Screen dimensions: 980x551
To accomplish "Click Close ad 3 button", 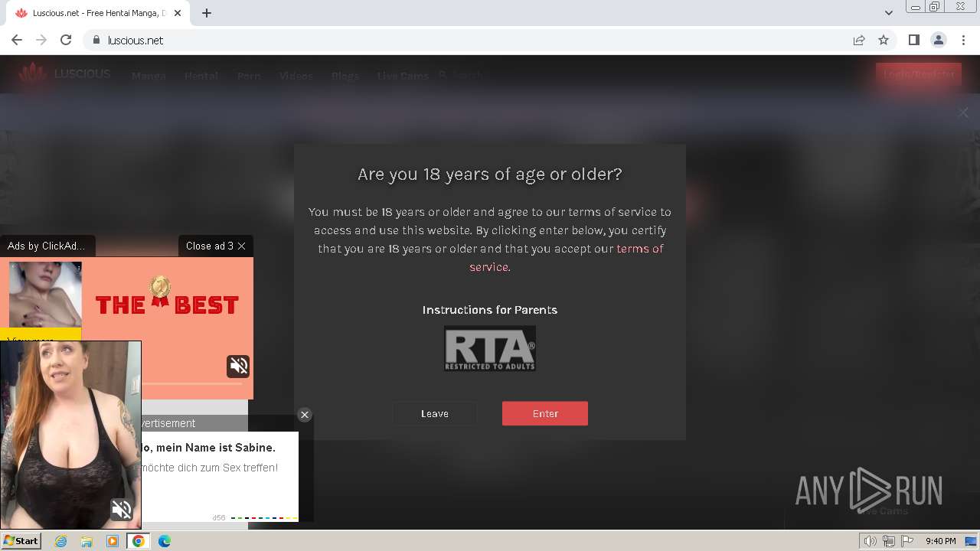I will [x=215, y=246].
